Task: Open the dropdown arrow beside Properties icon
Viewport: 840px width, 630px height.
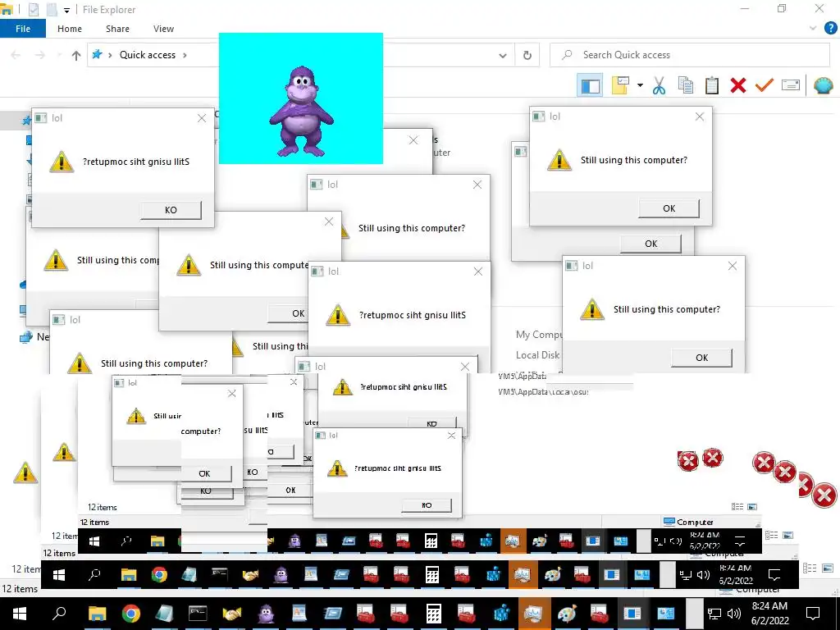Action: (640, 85)
